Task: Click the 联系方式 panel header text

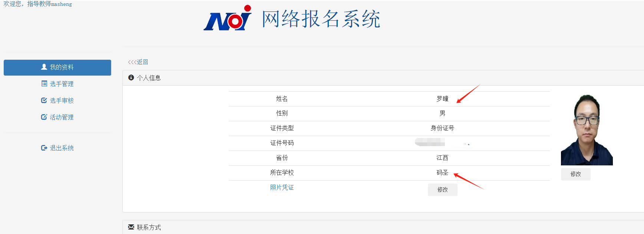Action: pos(149,227)
